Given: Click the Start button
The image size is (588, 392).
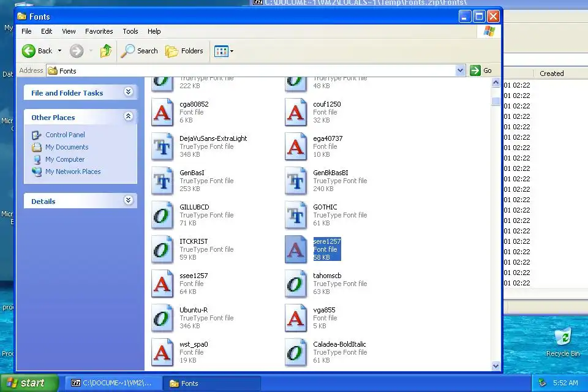Looking at the screenshot, I should pyautogui.click(x=29, y=383).
